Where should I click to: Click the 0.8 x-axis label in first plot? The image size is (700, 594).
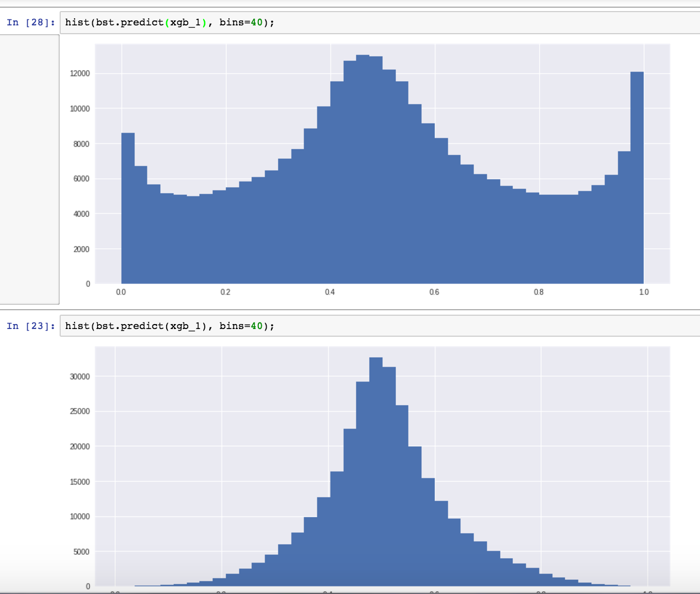click(539, 292)
